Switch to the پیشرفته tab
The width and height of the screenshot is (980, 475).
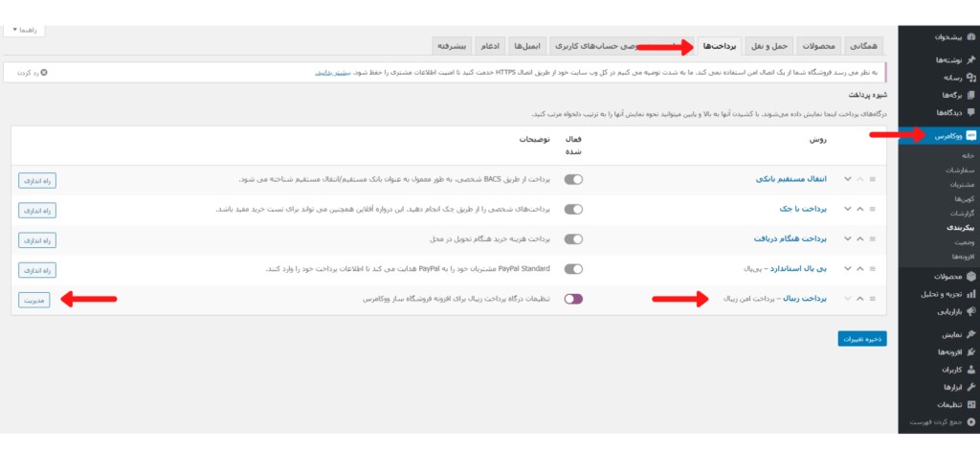pos(452,46)
